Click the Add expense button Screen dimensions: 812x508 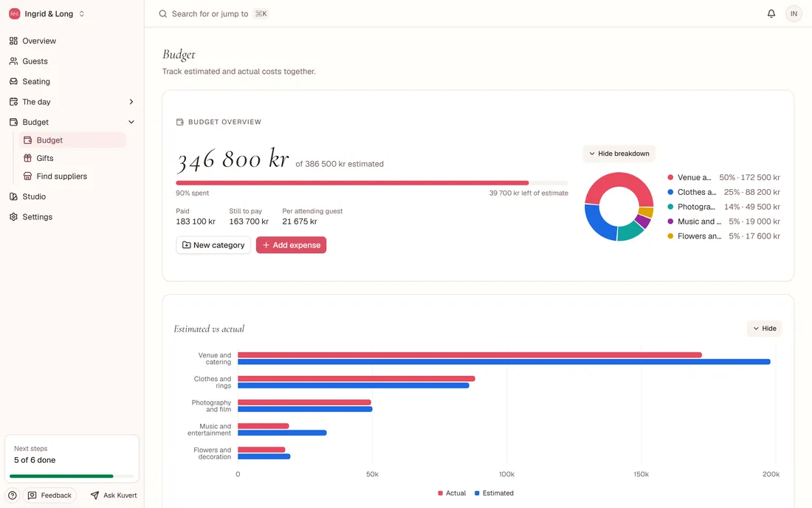tap(291, 245)
